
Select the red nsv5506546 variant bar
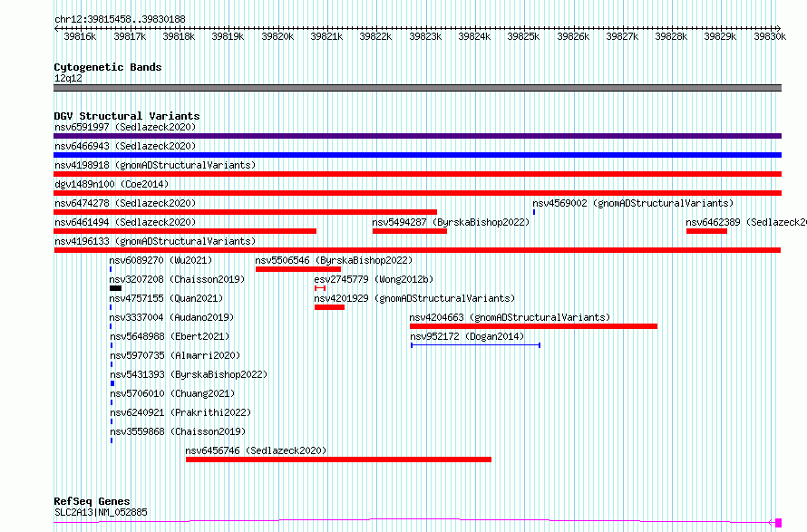pyautogui.click(x=298, y=269)
